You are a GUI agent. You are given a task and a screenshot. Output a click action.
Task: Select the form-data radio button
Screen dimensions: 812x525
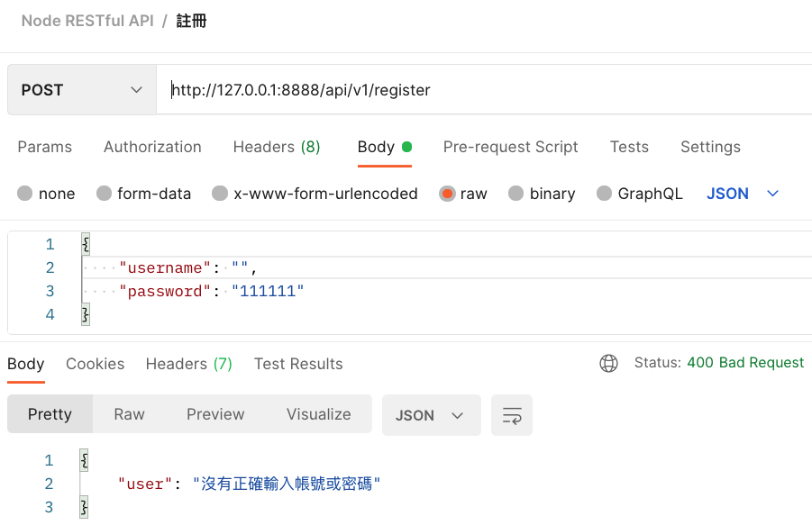(x=104, y=194)
